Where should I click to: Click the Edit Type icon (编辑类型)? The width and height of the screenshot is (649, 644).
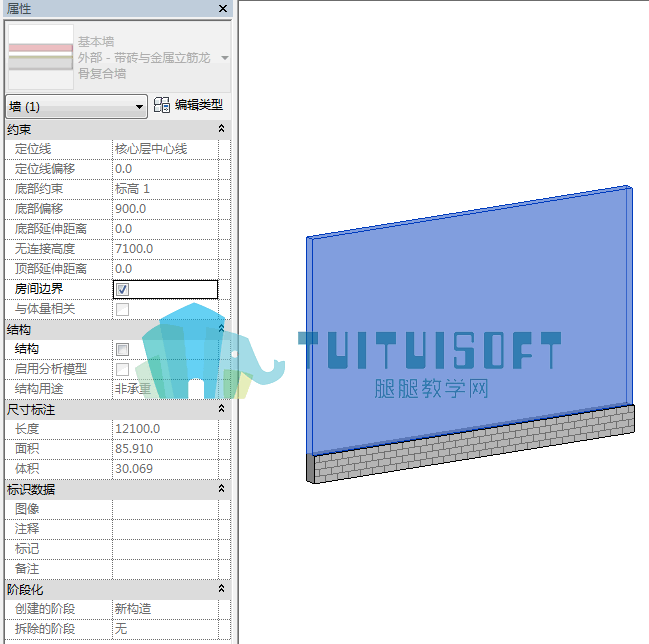(x=162, y=105)
